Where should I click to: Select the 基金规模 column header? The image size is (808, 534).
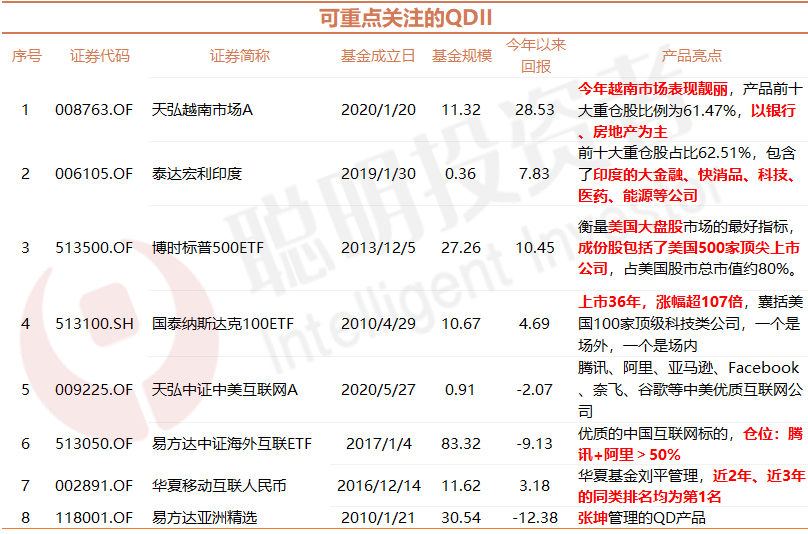(x=462, y=56)
